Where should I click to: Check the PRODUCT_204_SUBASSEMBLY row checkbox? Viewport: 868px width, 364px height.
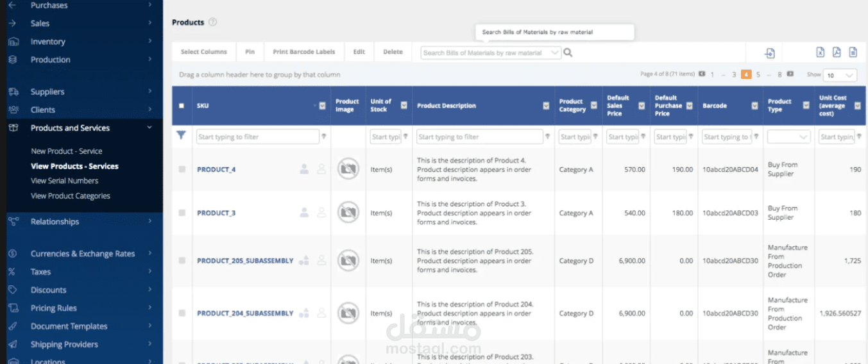click(x=182, y=313)
